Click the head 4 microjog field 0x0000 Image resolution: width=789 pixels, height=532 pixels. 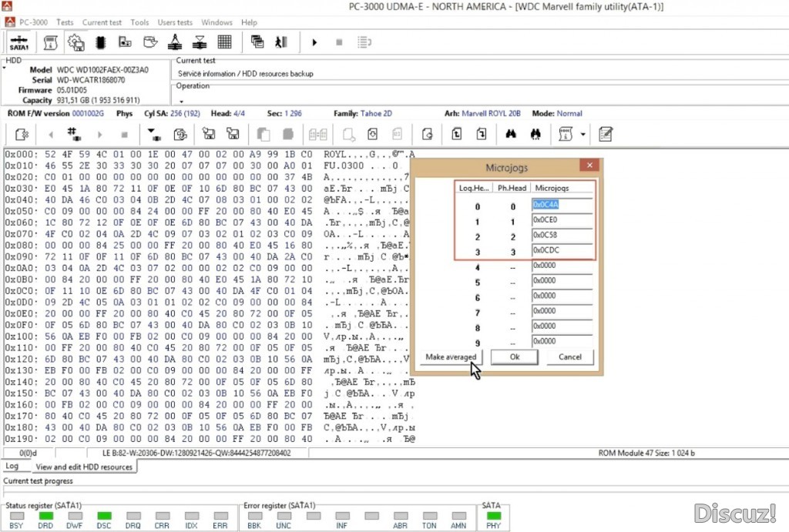[562, 265]
